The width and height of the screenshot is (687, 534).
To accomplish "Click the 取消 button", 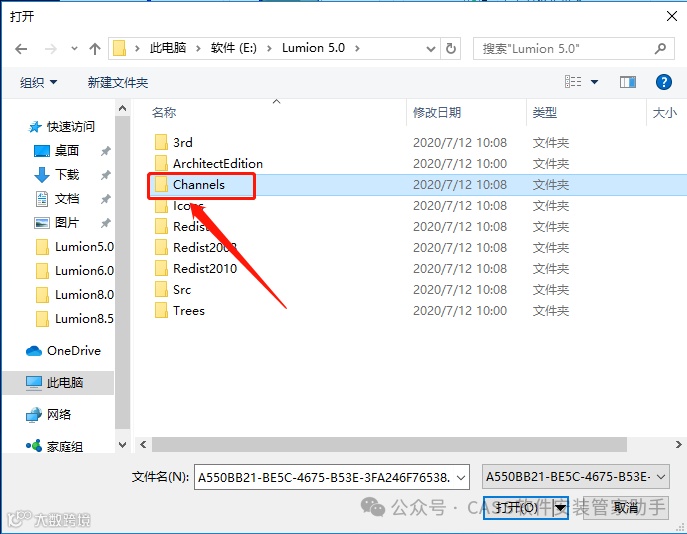I will [626, 508].
